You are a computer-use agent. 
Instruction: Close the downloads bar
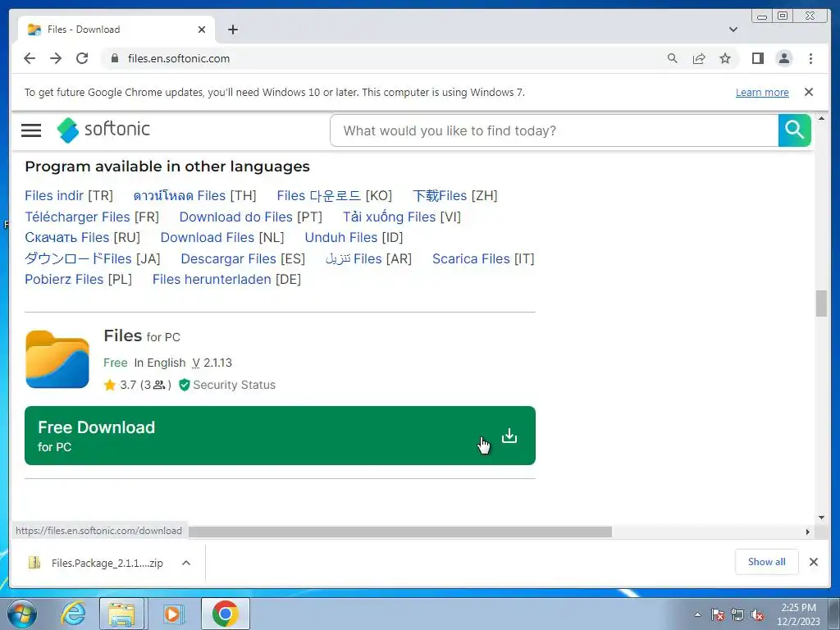(x=813, y=561)
